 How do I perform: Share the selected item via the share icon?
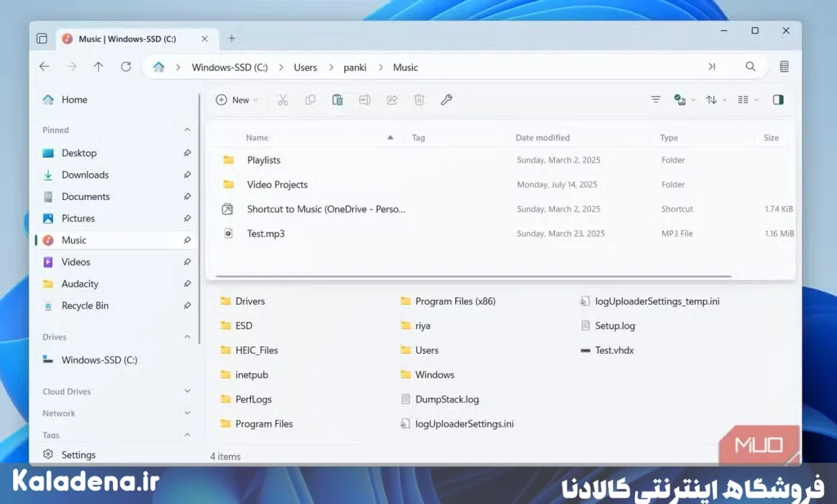tap(392, 100)
